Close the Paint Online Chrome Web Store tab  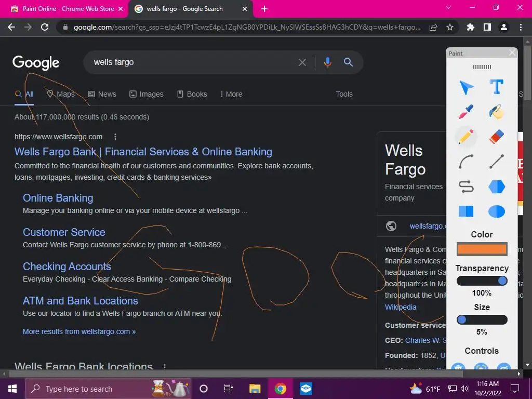pos(121,9)
